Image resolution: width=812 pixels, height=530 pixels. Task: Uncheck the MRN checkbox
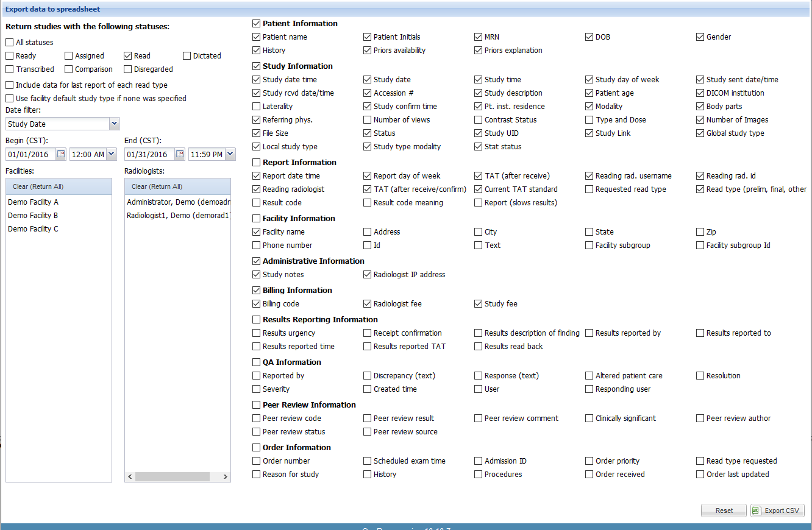point(478,37)
